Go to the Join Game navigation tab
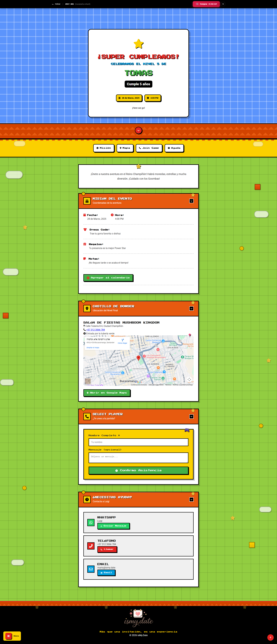 149,148
